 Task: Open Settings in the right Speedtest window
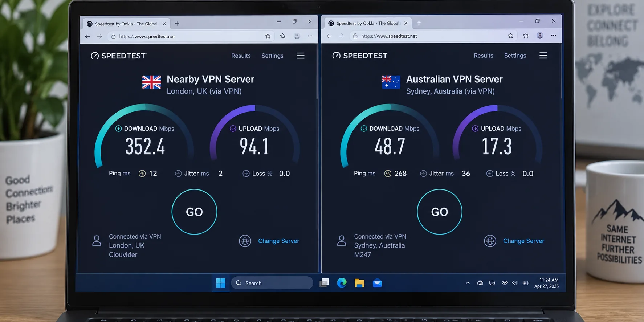tap(515, 56)
